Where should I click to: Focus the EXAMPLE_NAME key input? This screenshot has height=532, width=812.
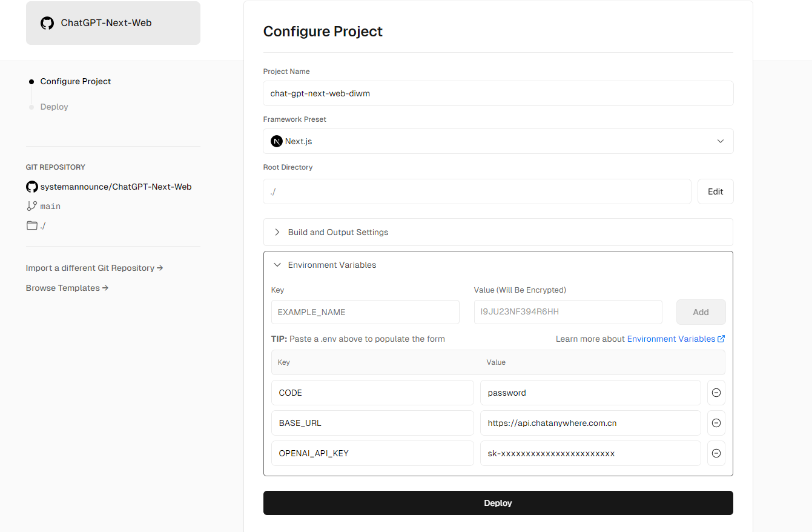pyautogui.click(x=365, y=312)
